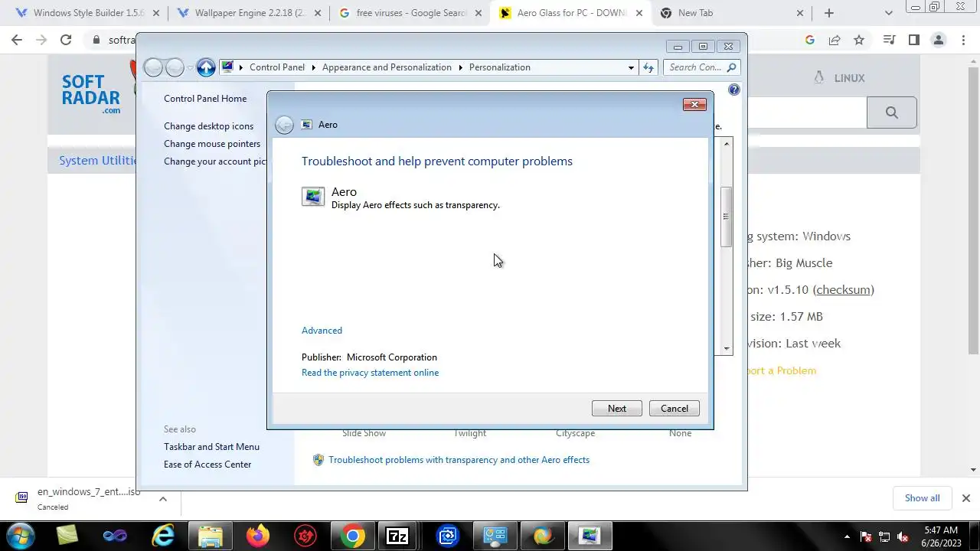Image resolution: width=980 pixels, height=551 pixels.
Task: Open Change mouse pointers link
Action: pos(212,144)
